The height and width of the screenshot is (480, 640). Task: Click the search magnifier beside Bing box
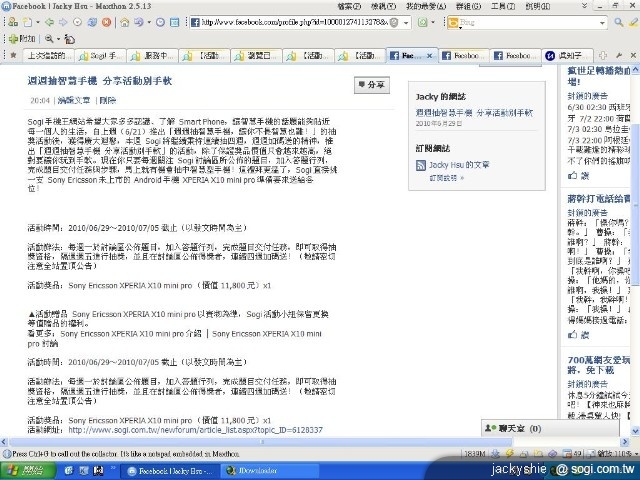(x=619, y=22)
